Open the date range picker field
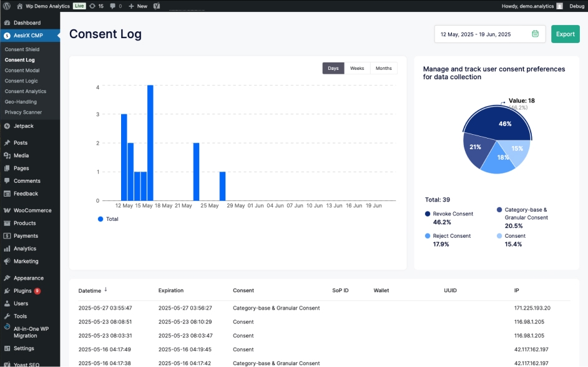Viewport: 588px width, 367px height. coord(490,34)
